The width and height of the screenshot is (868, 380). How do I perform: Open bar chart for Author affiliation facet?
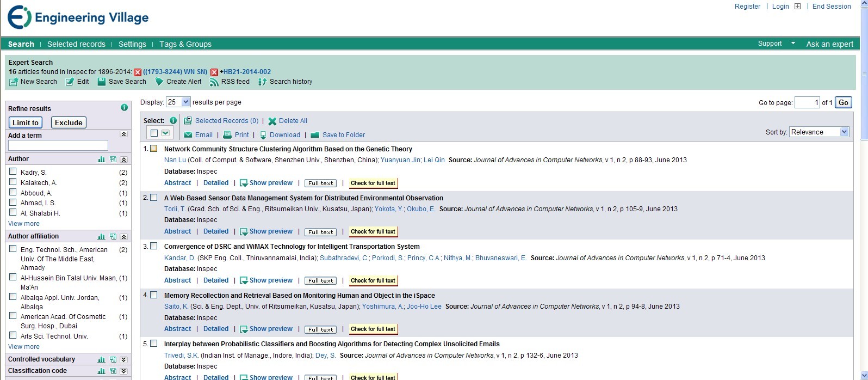point(101,237)
